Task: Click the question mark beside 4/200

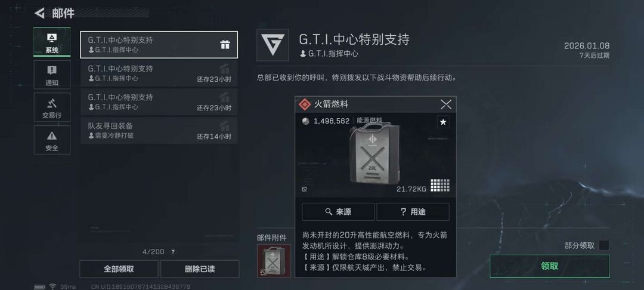Action: tap(173, 252)
